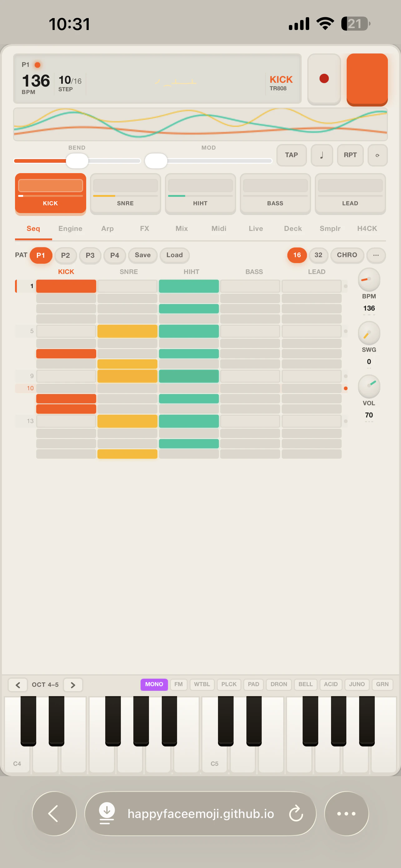401x868 pixels.
Task: Open the Mix tab
Action: 182,228
